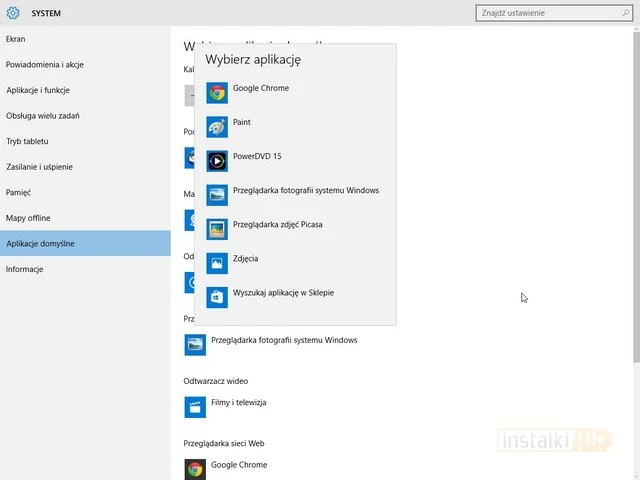The width and height of the screenshot is (640, 480).
Task: Open the Informacje page
Action: 25,269
